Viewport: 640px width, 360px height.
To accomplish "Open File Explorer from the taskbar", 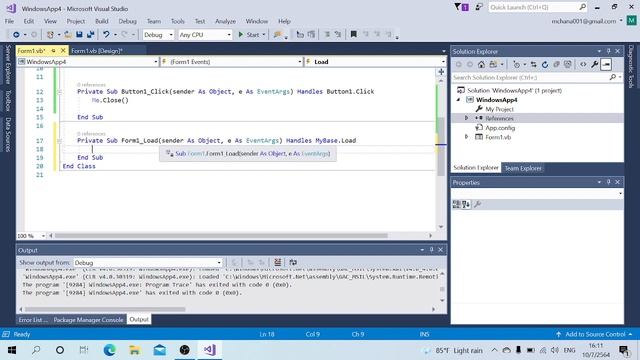I will click(x=135, y=350).
